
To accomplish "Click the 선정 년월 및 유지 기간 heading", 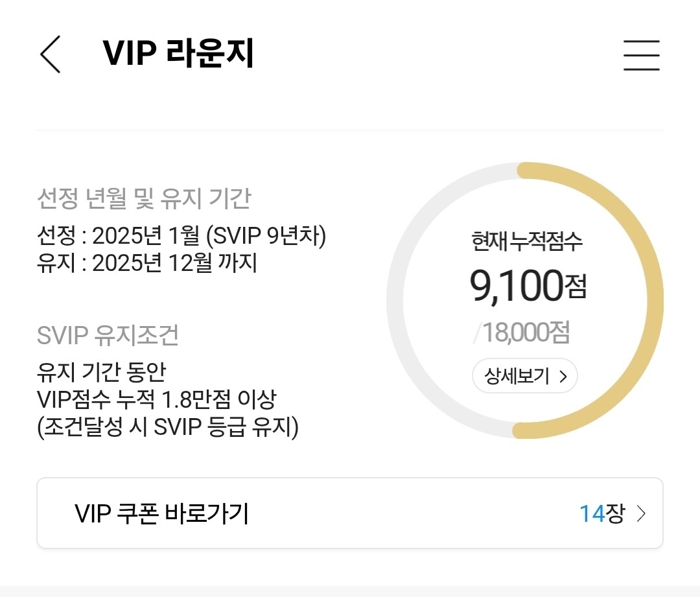I will point(144,199).
